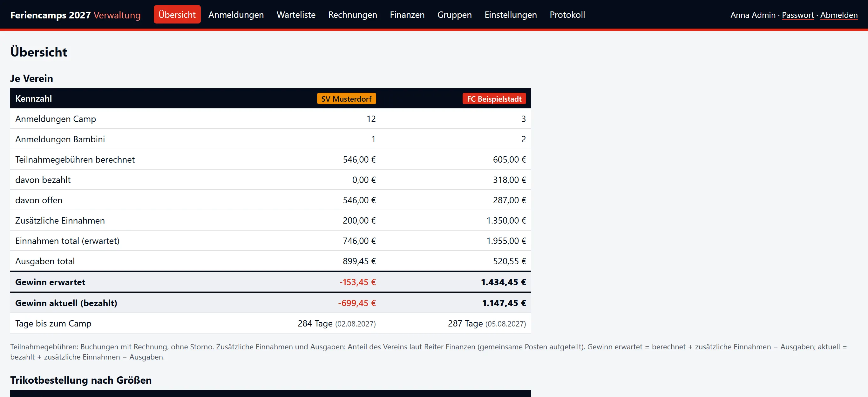Click the davon bezahlt label
Screen dimensions: 868x397
[x=43, y=180]
